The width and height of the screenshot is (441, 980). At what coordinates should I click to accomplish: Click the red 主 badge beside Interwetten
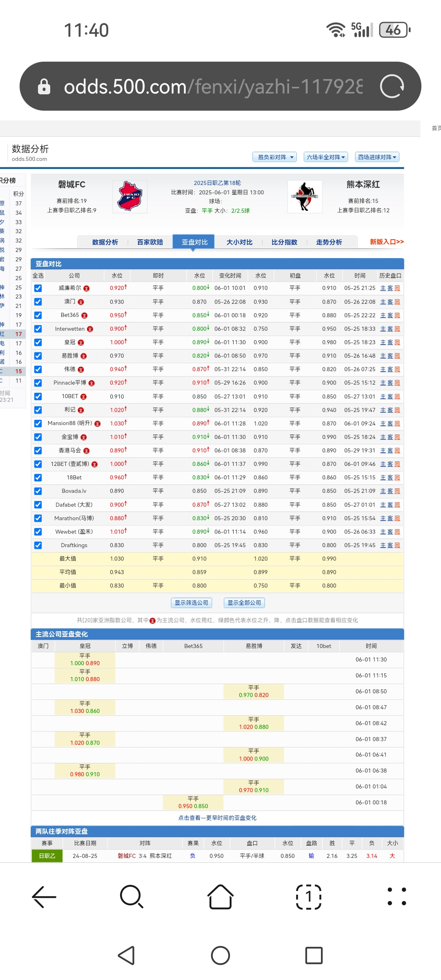pyautogui.click(x=90, y=329)
